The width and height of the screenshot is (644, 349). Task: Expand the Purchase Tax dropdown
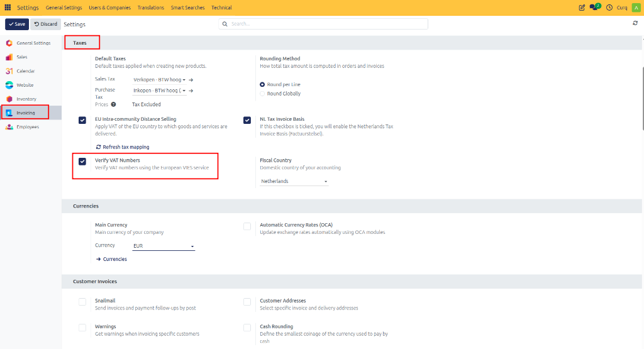coord(159,91)
